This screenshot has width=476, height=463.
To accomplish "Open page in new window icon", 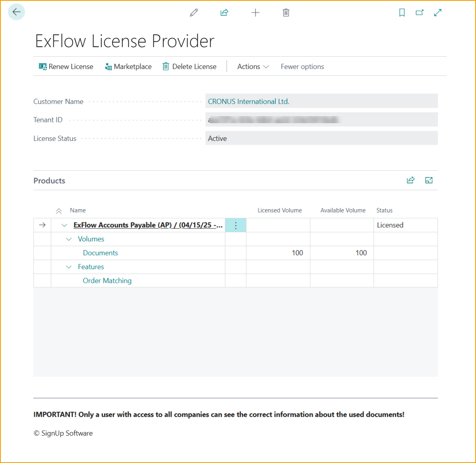I will (419, 13).
